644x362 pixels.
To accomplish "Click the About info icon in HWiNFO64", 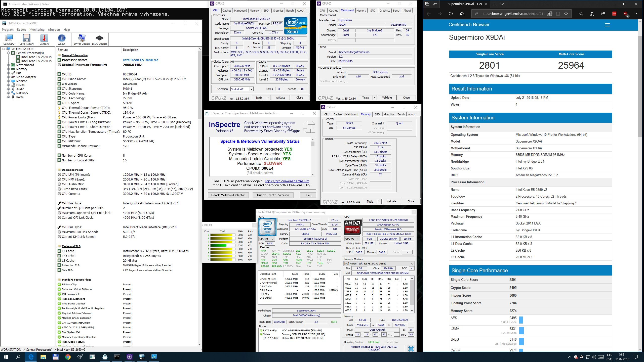I will (x=62, y=39).
